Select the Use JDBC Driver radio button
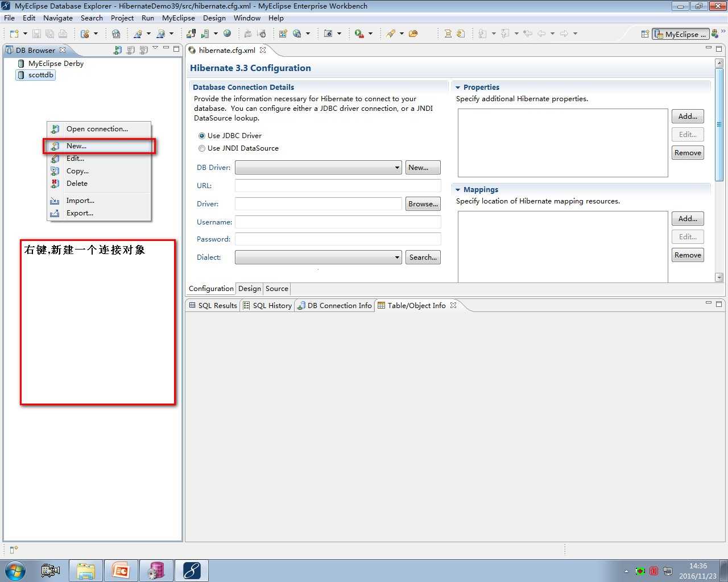 click(x=202, y=136)
